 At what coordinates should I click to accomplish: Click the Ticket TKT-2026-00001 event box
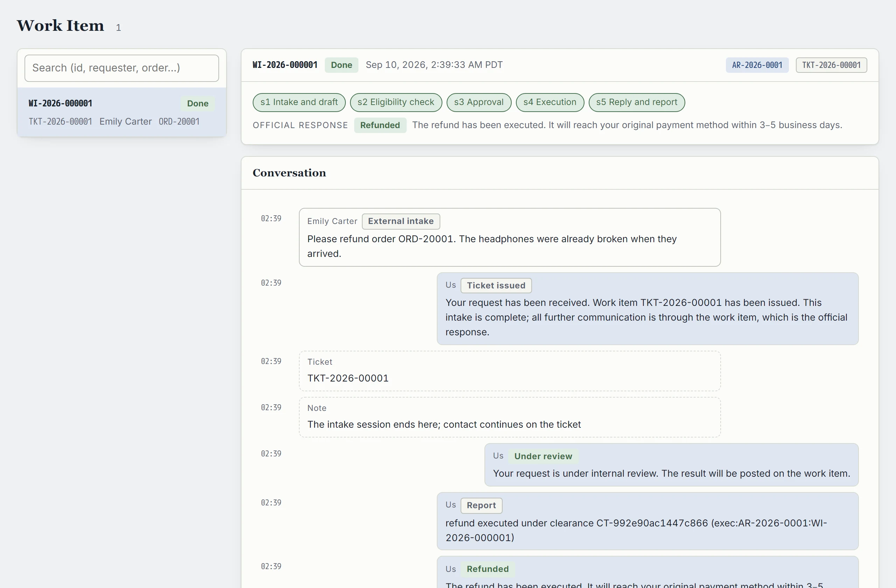(x=510, y=371)
